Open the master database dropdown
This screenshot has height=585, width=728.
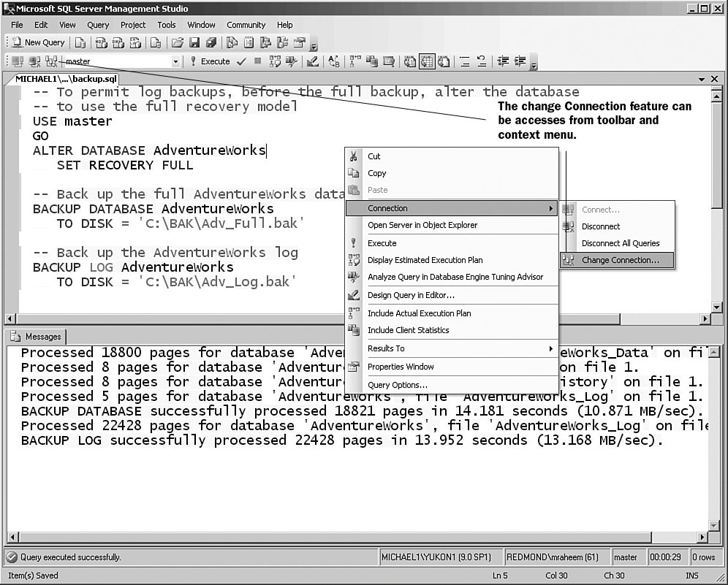[x=175, y=61]
